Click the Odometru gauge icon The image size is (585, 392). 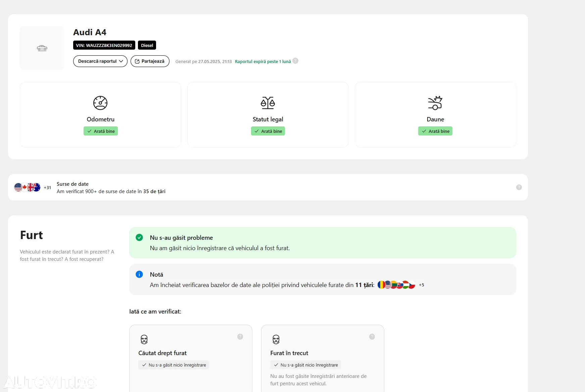point(100,103)
